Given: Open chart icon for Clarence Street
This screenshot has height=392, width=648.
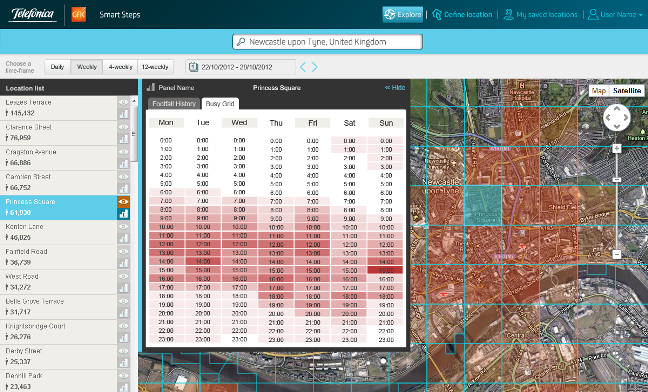Looking at the screenshot, I should tap(124, 138).
